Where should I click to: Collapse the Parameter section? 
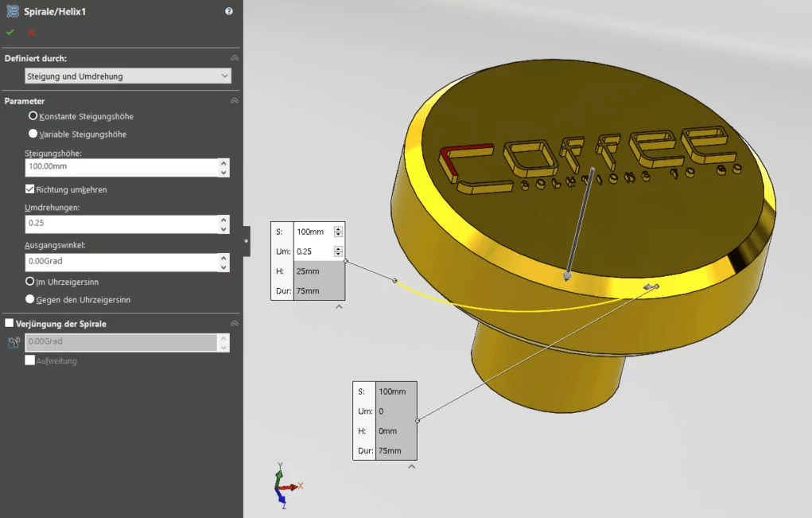click(234, 100)
